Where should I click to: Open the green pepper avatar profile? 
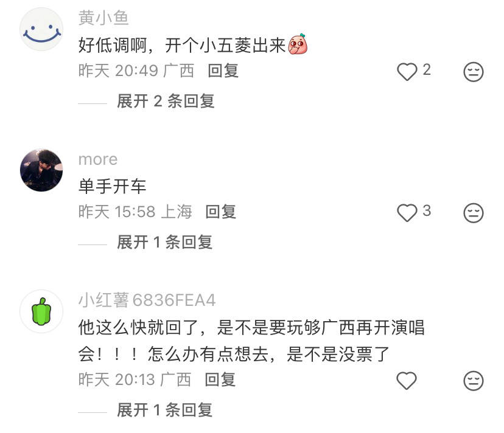41,311
